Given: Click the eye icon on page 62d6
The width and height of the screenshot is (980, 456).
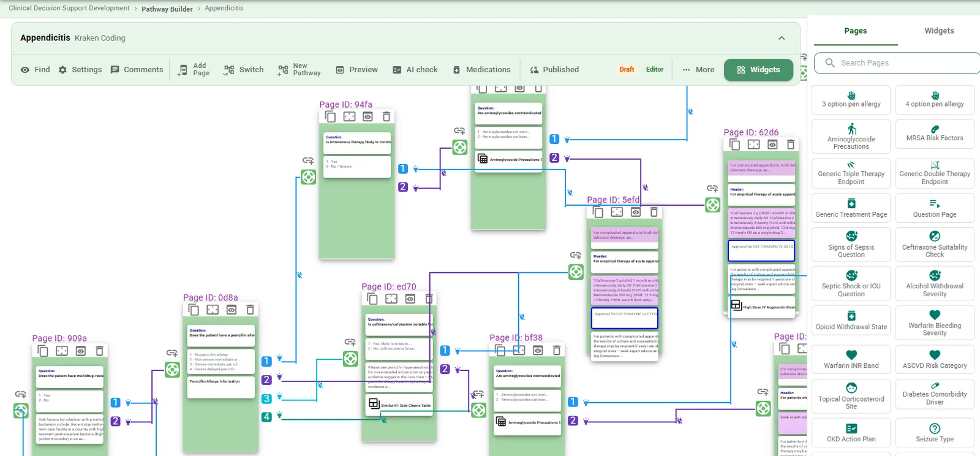Looking at the screenshot, I should 772,144.
